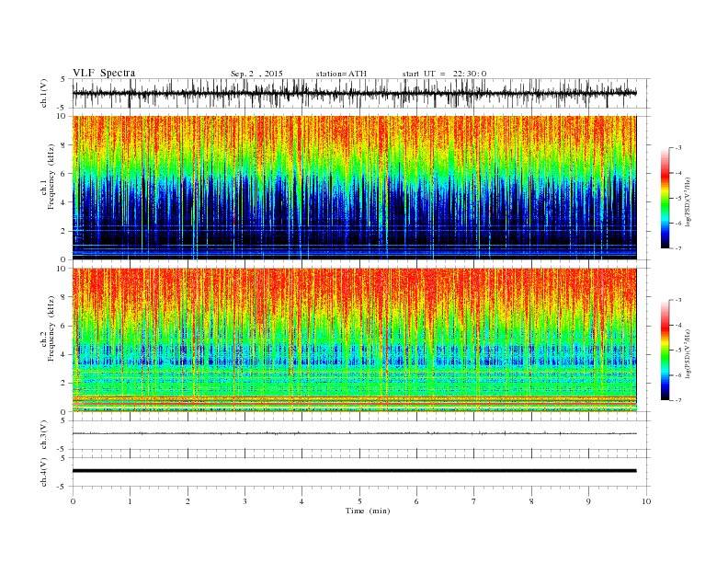The height and width of the screenshot is (563, 728).
Task: Click the "Time (min)" x-axis label
Action: 368,511
